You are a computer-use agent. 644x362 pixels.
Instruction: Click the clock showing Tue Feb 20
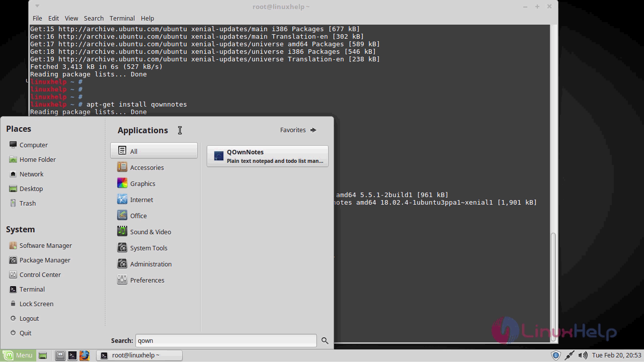tap(616, 355)
